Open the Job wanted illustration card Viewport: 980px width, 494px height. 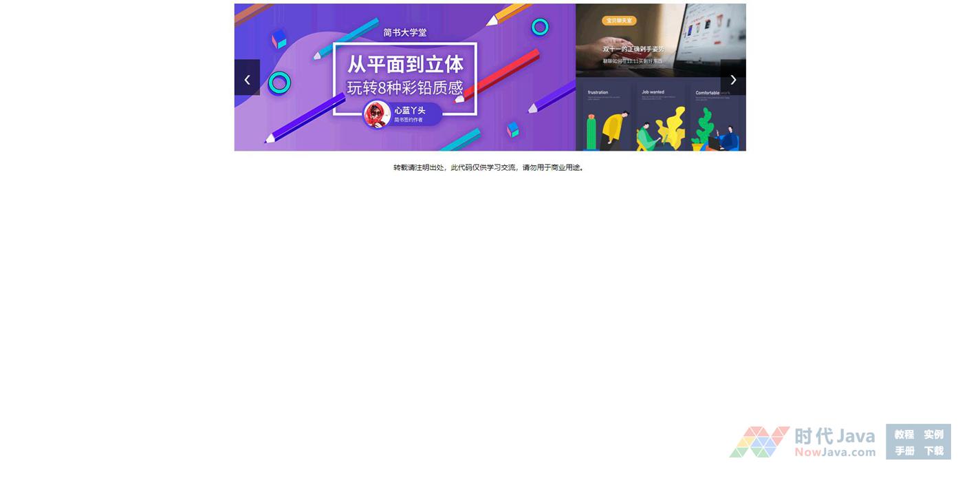[660, 117]
